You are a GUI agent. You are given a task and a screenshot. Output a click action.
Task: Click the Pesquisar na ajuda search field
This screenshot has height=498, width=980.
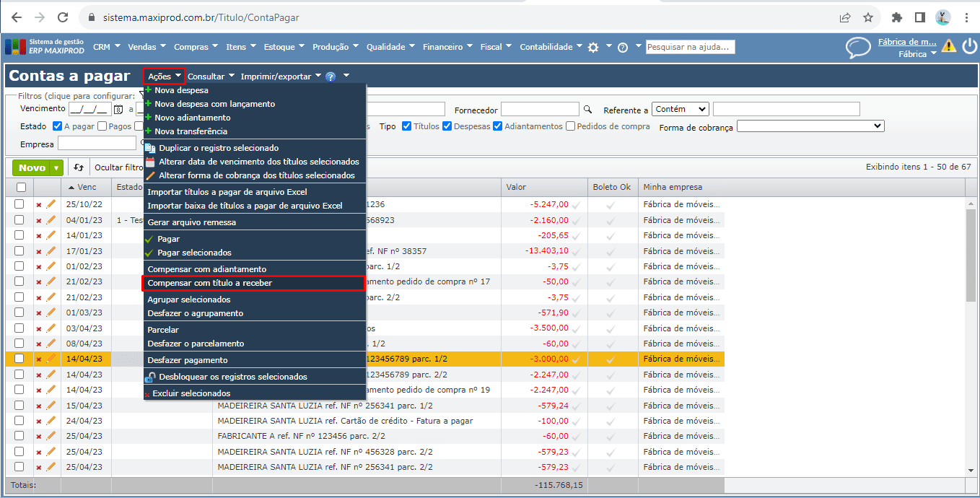point(690,47)
